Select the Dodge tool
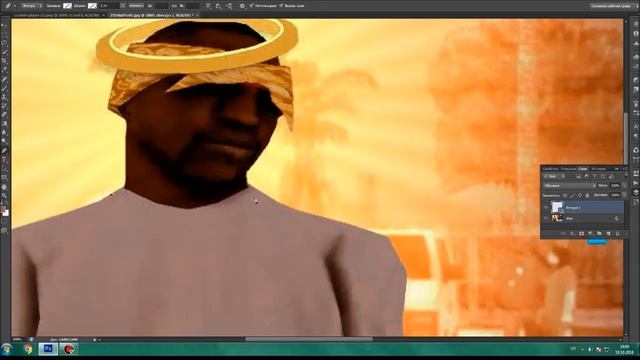 coord(4,141)
